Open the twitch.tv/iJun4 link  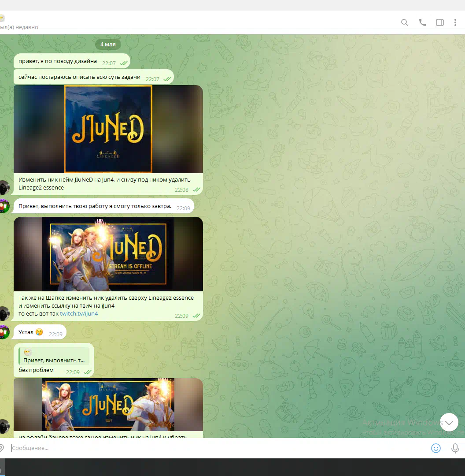tap(79, 314)
